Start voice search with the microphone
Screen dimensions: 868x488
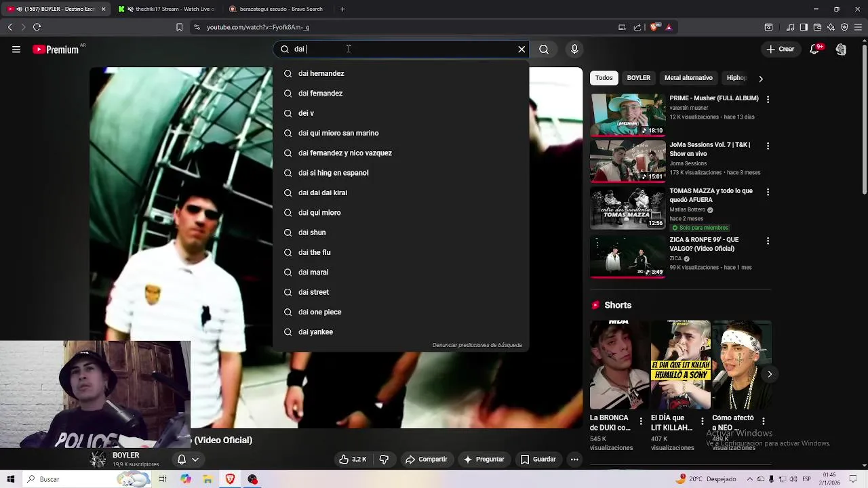[x=574, y=49]
